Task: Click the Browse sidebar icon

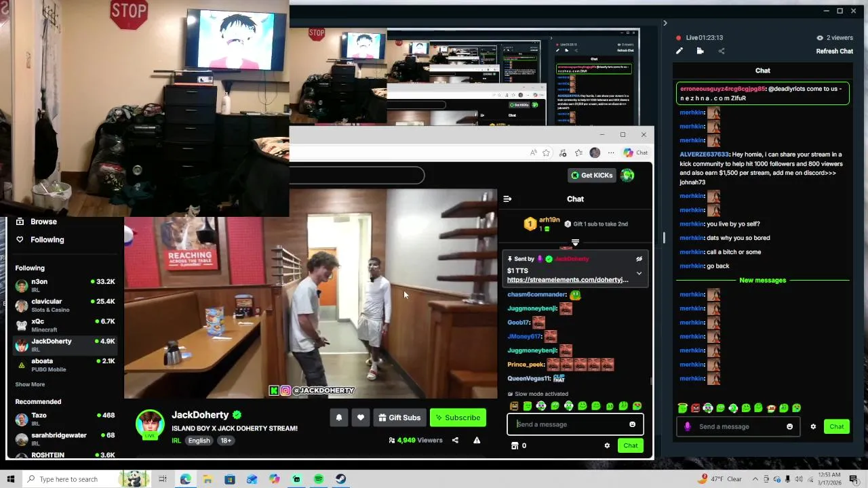Action: 20,222
